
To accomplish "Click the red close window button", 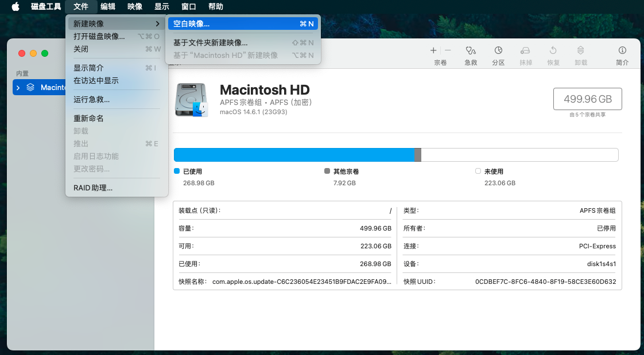I will pyautogui.click(x=22, y=53).
